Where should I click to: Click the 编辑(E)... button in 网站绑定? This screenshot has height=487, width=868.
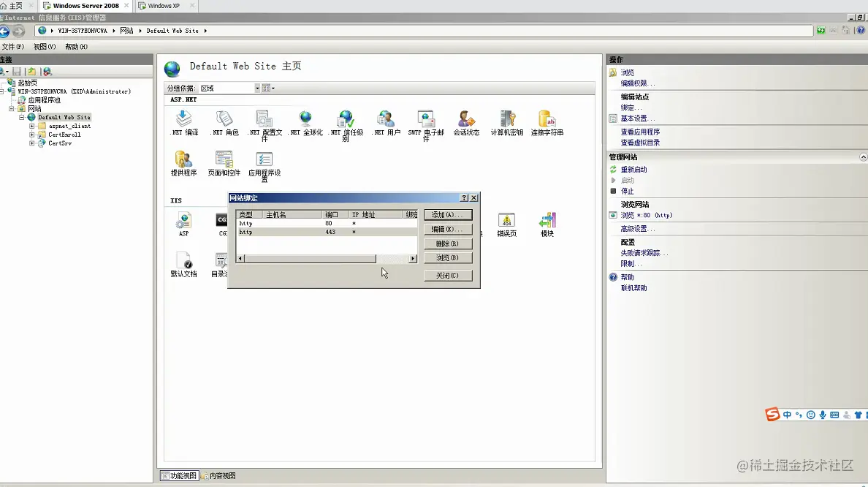point(448,229)
